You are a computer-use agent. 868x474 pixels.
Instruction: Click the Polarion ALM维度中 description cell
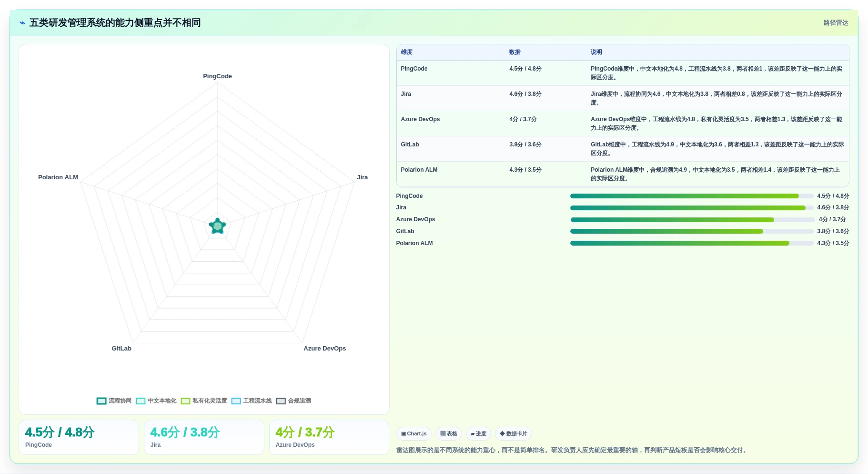717,174
